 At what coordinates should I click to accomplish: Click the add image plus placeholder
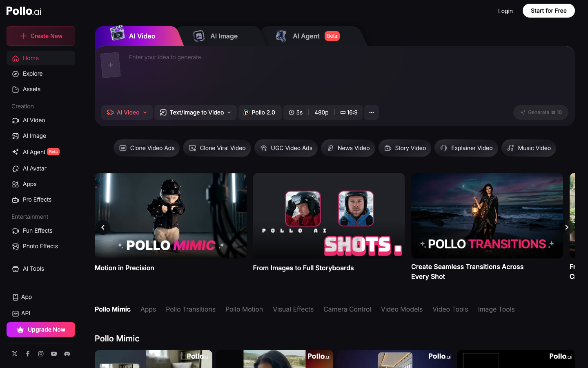111,65
